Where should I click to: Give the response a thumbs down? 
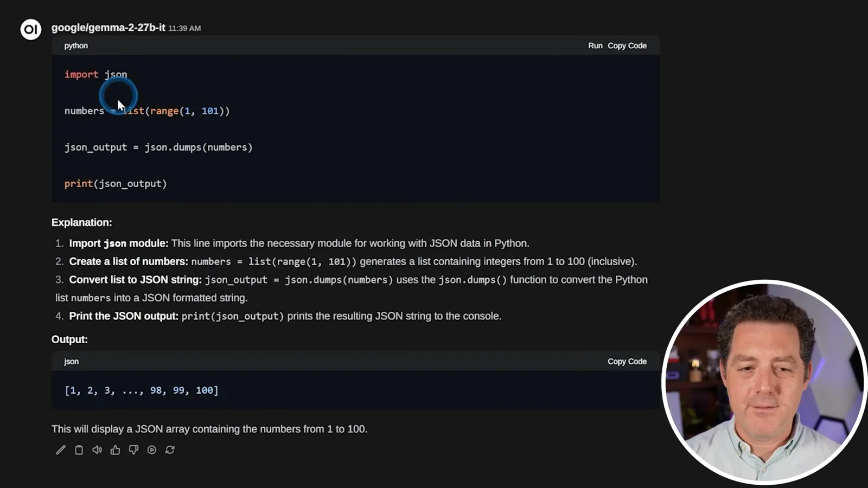[133, 450]
